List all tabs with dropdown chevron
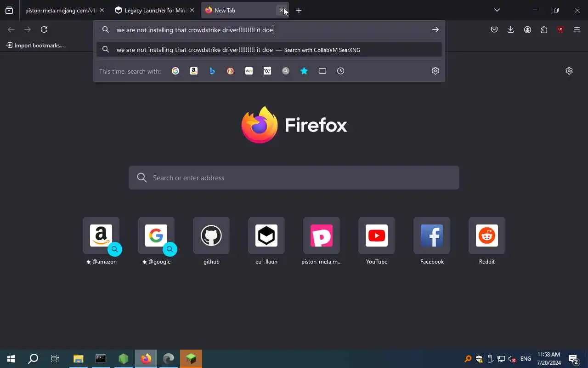This screenshot has height=368, width=588. 497,10
